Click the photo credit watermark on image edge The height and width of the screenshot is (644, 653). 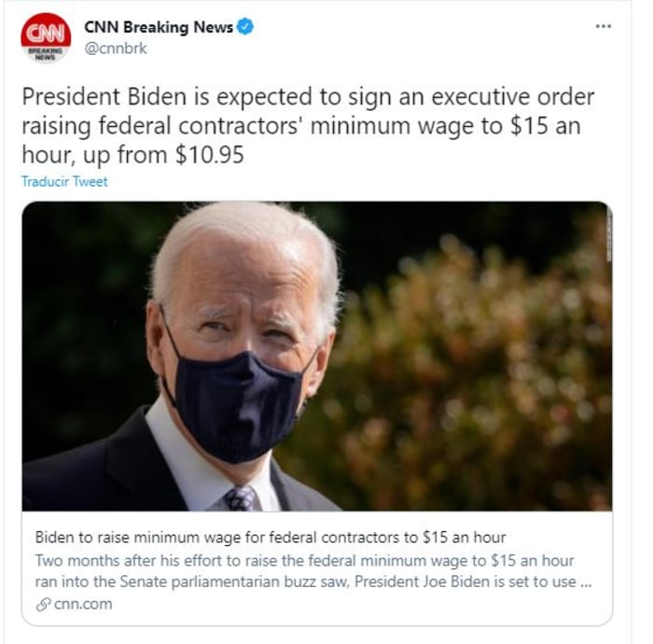[x=609, y=237]
